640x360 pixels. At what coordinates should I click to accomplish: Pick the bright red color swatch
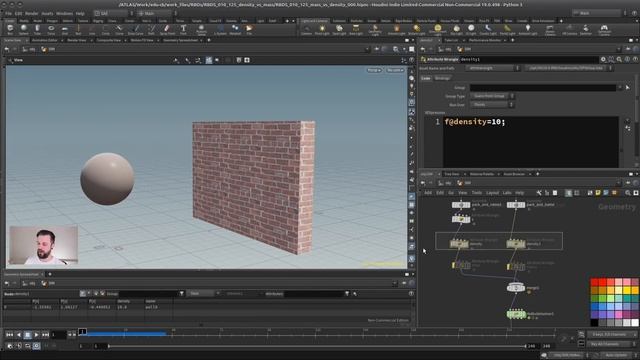point(602,282)
